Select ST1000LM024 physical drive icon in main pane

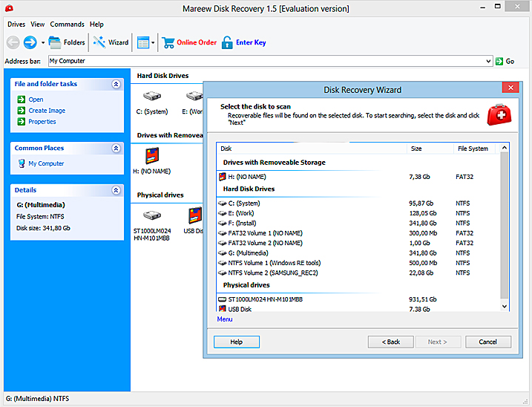click(x=151, y=215)
